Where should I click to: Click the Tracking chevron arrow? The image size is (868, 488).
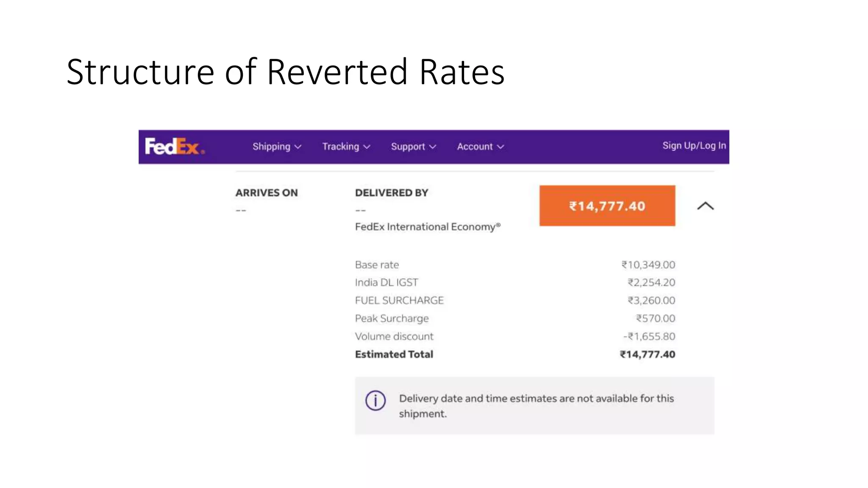[x=367, y=147]
